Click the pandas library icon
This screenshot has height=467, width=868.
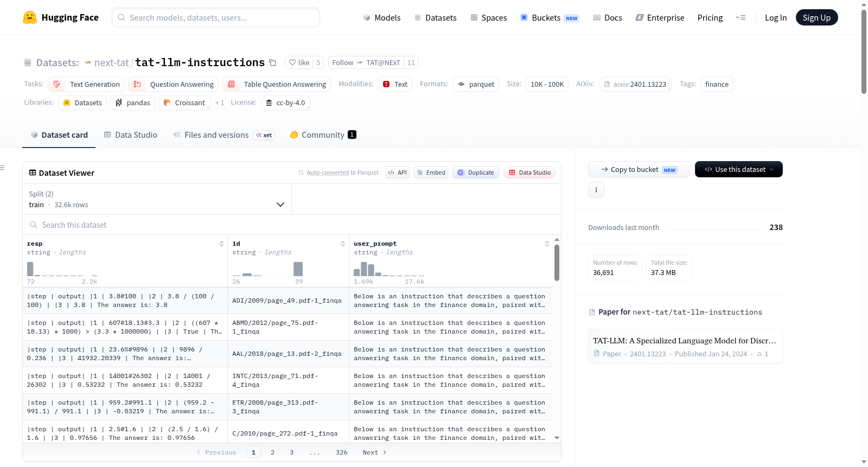point(119,103)
